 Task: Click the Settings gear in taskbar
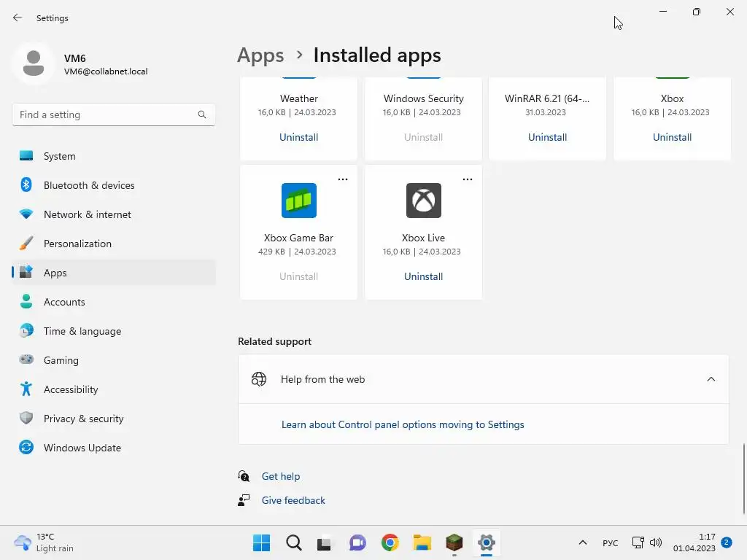pos(487,542)
